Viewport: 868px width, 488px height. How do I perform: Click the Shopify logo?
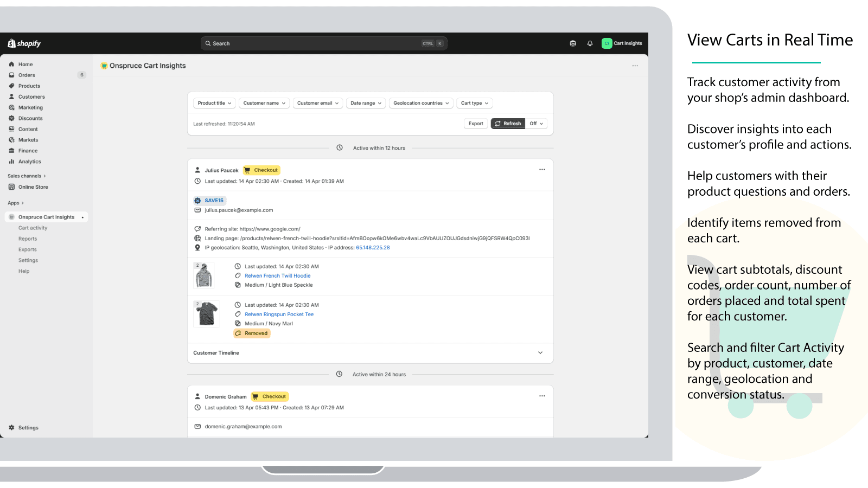(x=24, y=43)
